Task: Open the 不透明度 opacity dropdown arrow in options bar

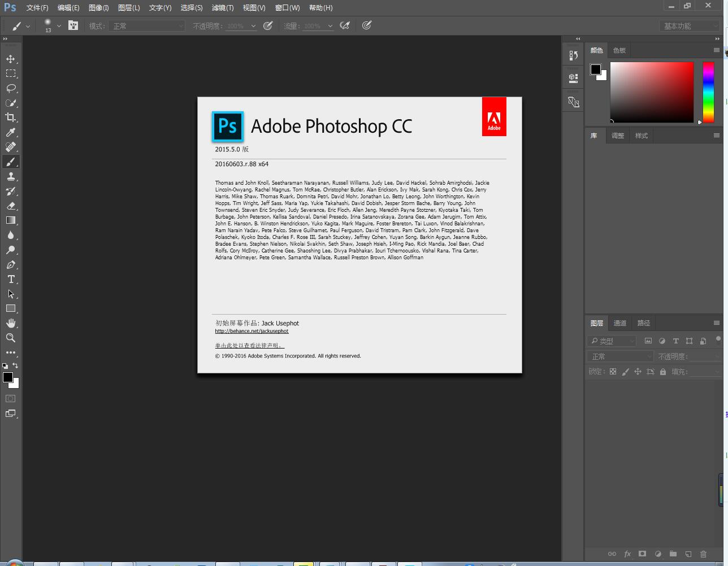Action: pos(253,26)
